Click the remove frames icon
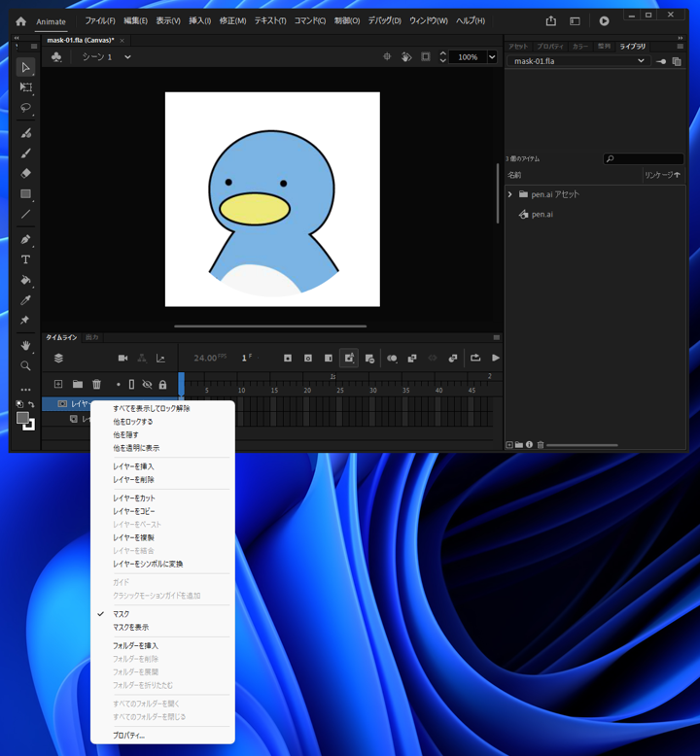 pyautogui.click(x=370, y=359)
